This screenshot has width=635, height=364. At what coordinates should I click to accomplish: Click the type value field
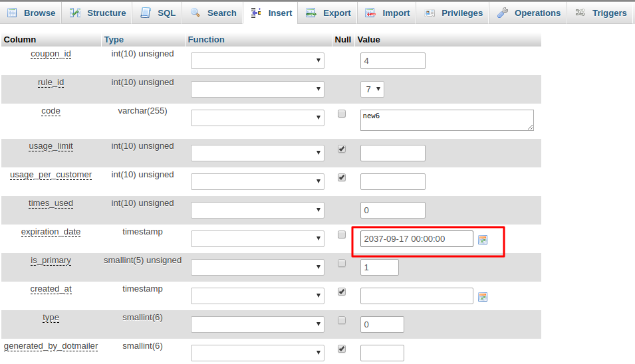tap(382, 324)
